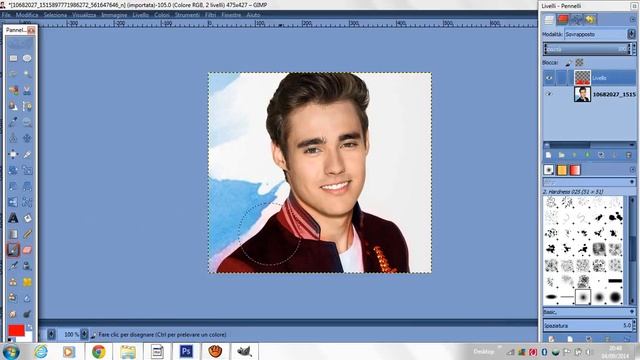Delete the selected layer
The image size is (640, 360).
[x=629, y=155]
